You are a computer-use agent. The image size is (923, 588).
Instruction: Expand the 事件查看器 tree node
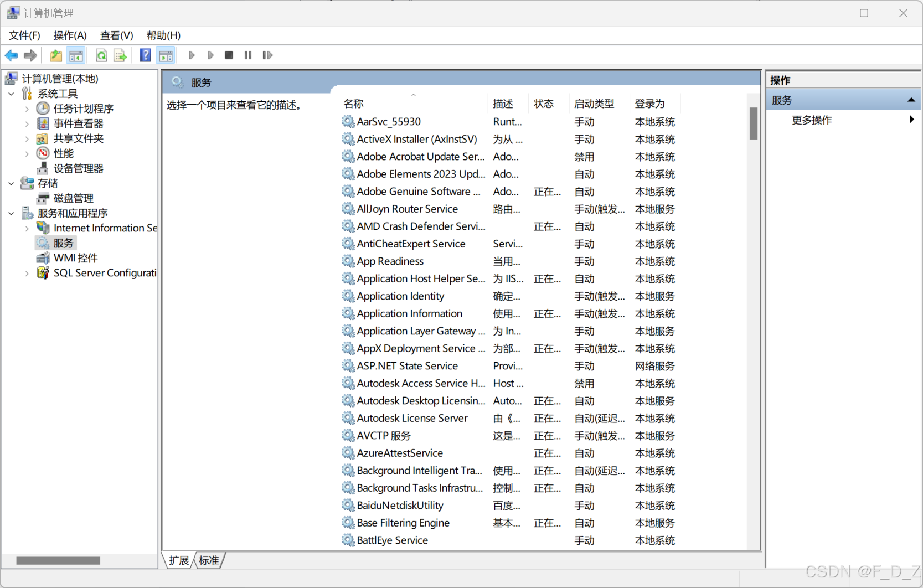pyautogui.click(x=27, y=124)
